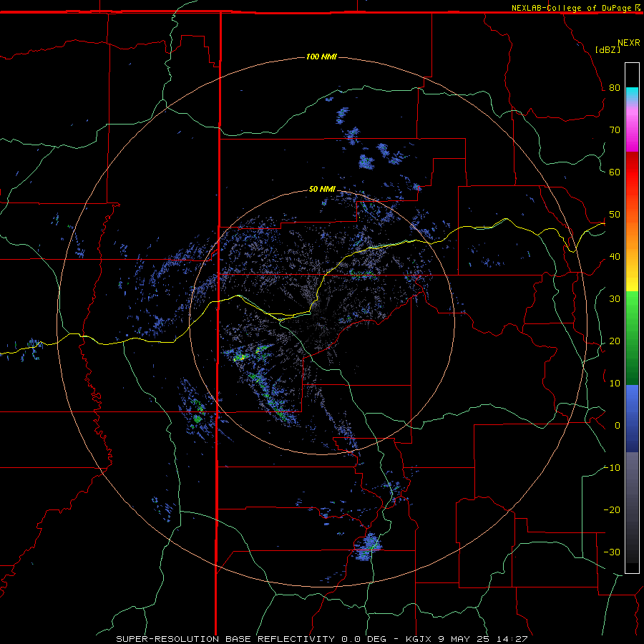Click the 50 NMI range ring label

322,189
